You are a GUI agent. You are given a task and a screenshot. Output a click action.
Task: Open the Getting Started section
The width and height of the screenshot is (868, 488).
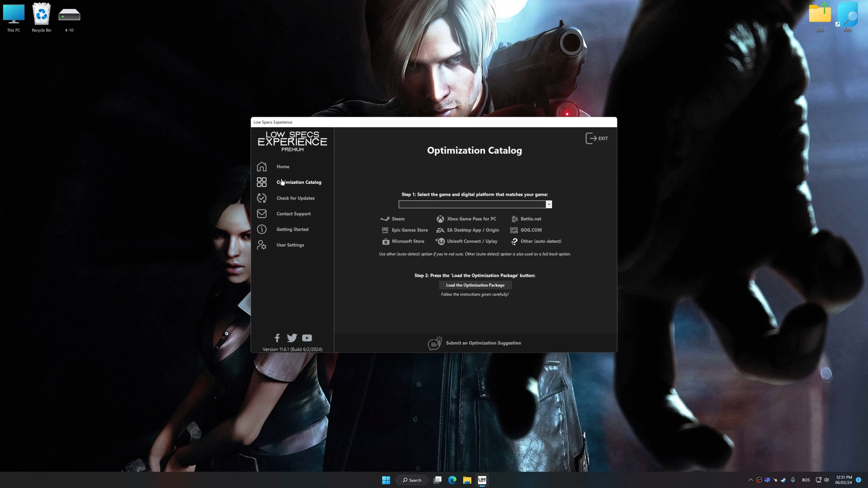pyautogui.click(x=282, y=229)
